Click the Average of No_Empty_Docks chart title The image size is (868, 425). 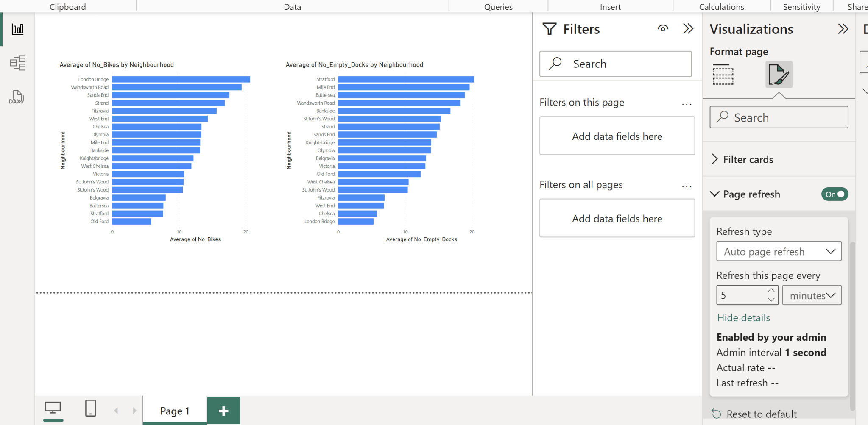pyautogui.click(x=354, y=64)
